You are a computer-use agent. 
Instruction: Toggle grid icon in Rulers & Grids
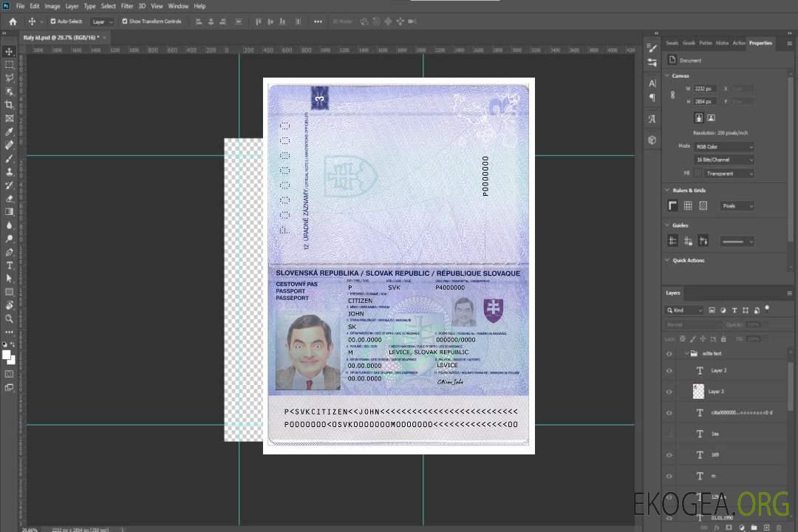pos(688,205)
